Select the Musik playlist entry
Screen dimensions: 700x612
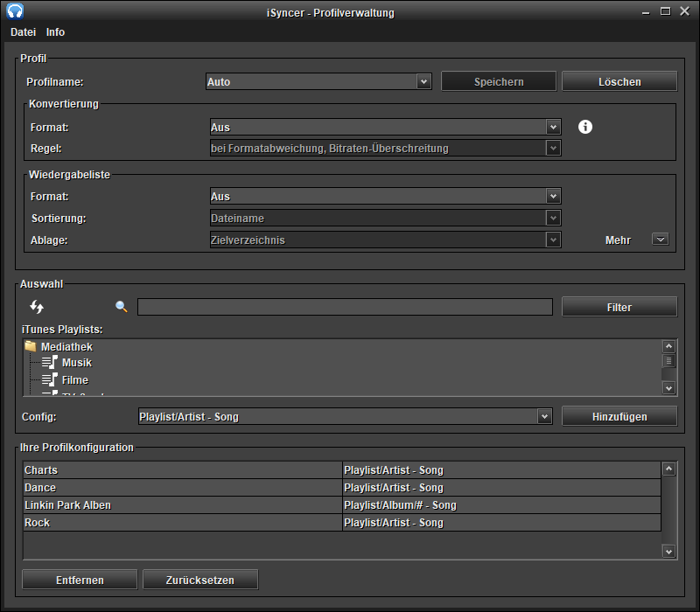77,362
